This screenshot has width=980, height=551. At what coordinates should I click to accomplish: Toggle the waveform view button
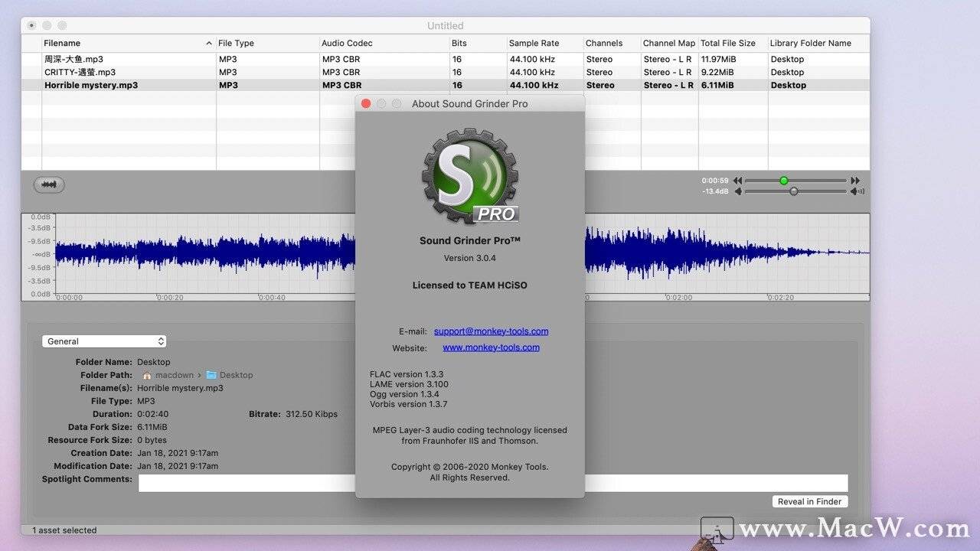point(49,184)
